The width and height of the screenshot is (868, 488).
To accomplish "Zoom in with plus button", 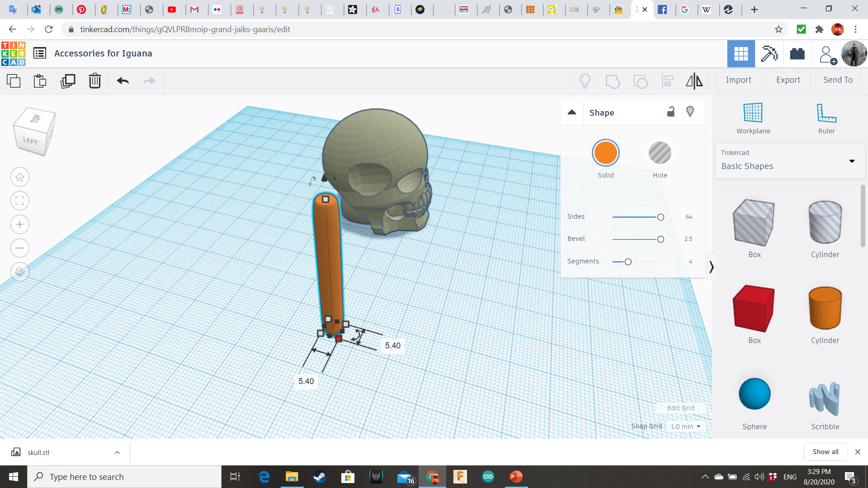I will [x=20, y=225].
